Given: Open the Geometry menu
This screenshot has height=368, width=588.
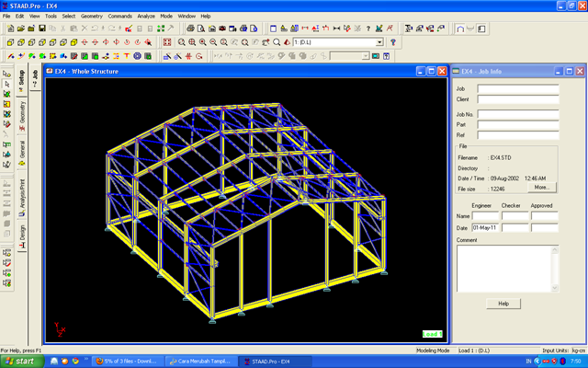Looking at the screenshot, I should (x=92, y=17).
